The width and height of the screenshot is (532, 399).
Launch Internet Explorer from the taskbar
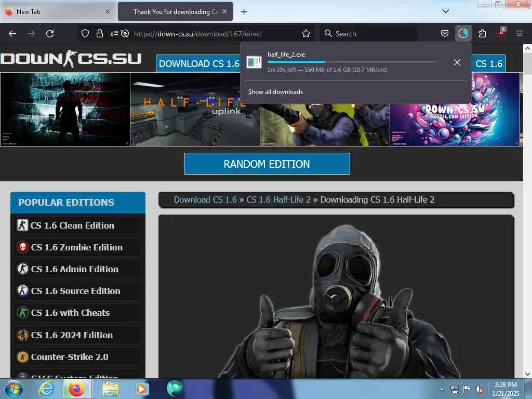46,389
